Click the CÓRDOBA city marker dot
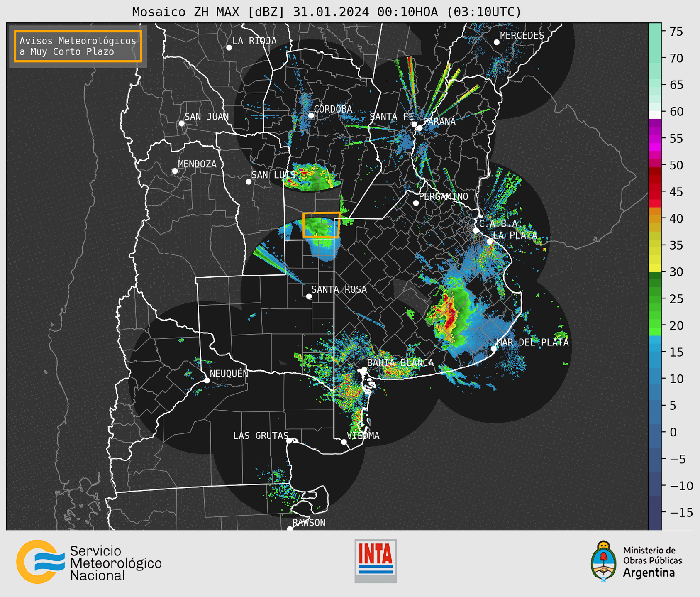700x597 pixels. click(x=311, y=115)
